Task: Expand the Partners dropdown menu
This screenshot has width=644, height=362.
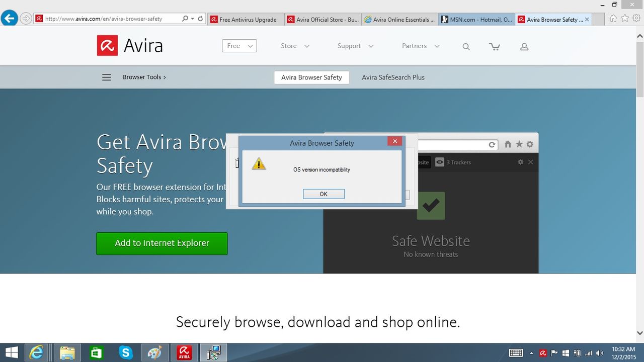Action: click(x=421, y=46)
